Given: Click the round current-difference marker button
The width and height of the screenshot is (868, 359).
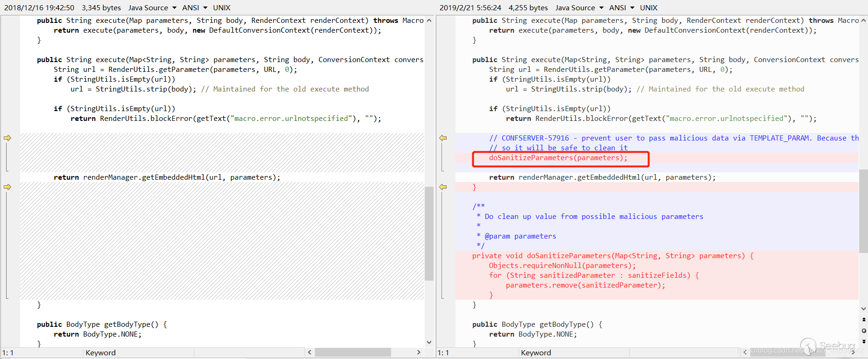Looking at the screenshot, I should [864, 331].
